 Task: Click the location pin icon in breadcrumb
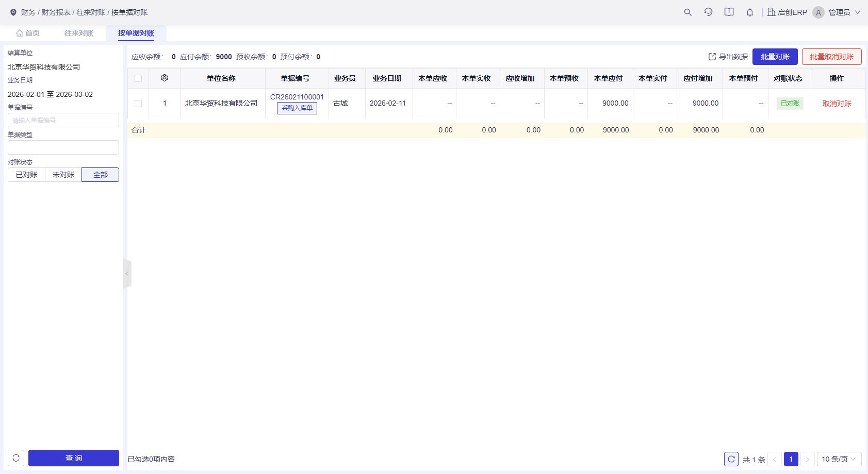(13, 12)
